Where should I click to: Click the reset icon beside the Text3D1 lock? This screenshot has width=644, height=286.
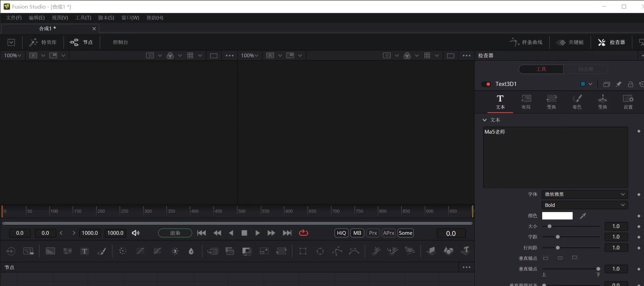pos(641,84)
